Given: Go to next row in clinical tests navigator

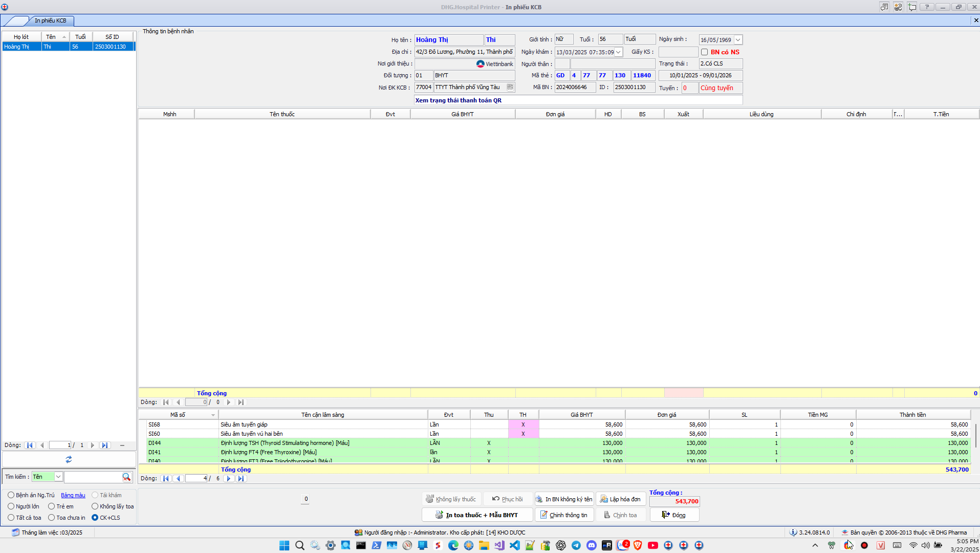Looking at the screenshot, I should pos(229,479).
